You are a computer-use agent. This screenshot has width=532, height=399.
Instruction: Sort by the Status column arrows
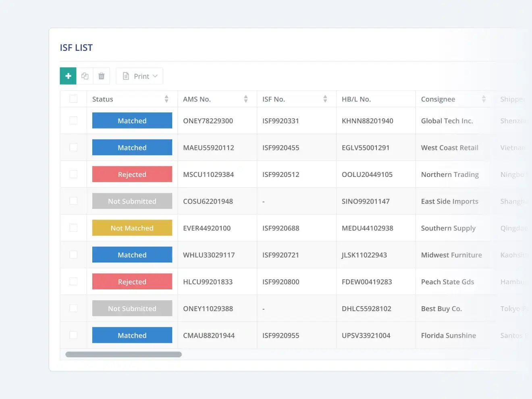166,99
